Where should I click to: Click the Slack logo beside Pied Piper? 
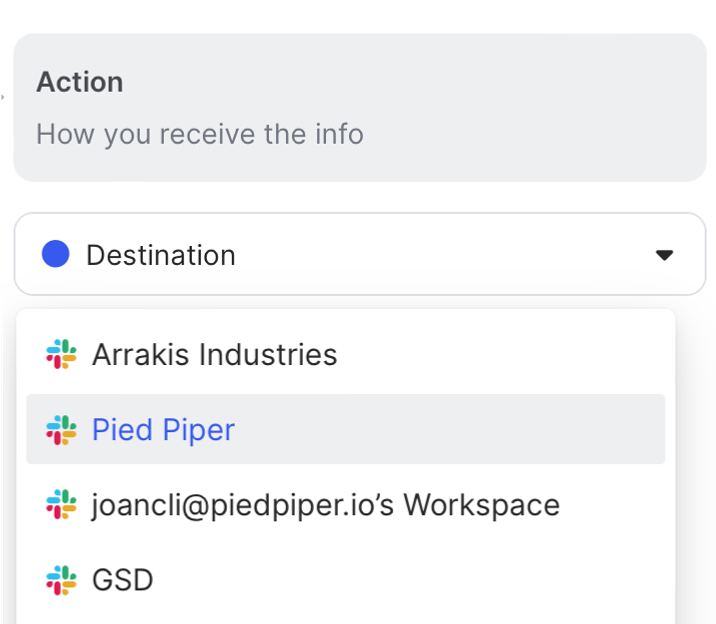[x=61, y=429]
